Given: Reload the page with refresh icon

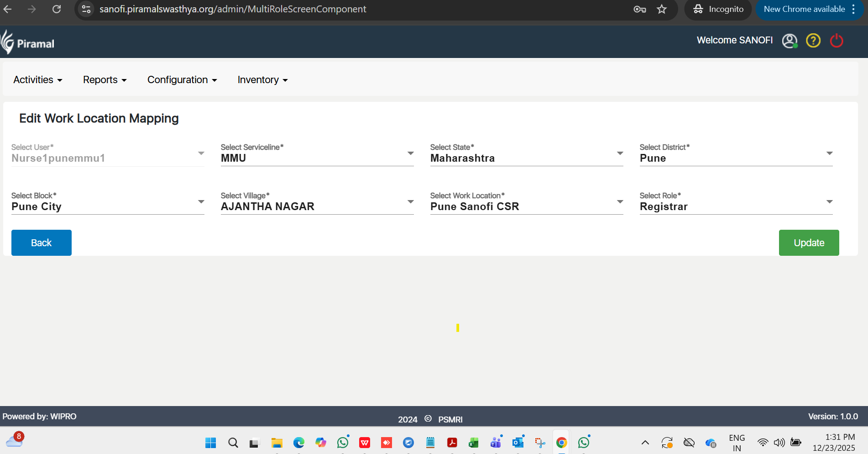Looking at the screenshot, I should point(57,9).
